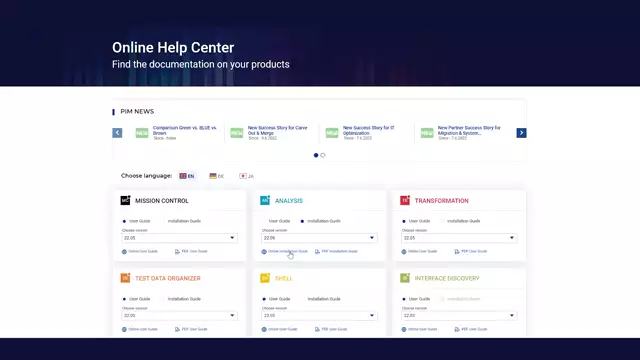This screenshot has height=360, width=640.
Task: Switch language to DE
Action: [217, 176]
